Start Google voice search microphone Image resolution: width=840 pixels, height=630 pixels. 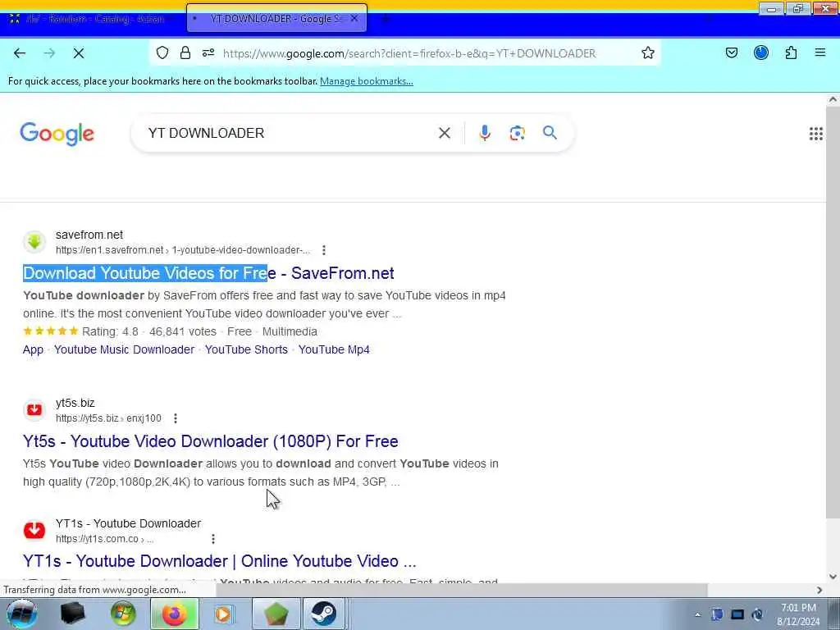tap(484, 133)
